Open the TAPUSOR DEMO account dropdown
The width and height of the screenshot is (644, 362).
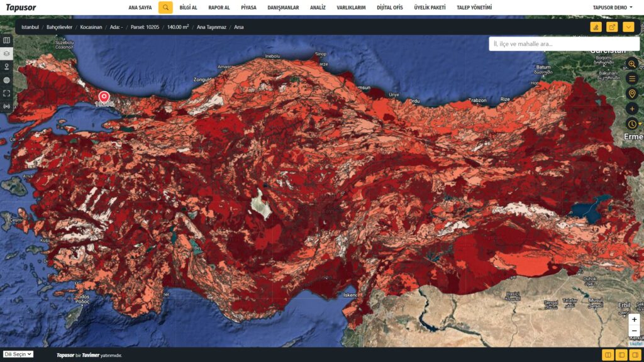[x=613, y=8]
